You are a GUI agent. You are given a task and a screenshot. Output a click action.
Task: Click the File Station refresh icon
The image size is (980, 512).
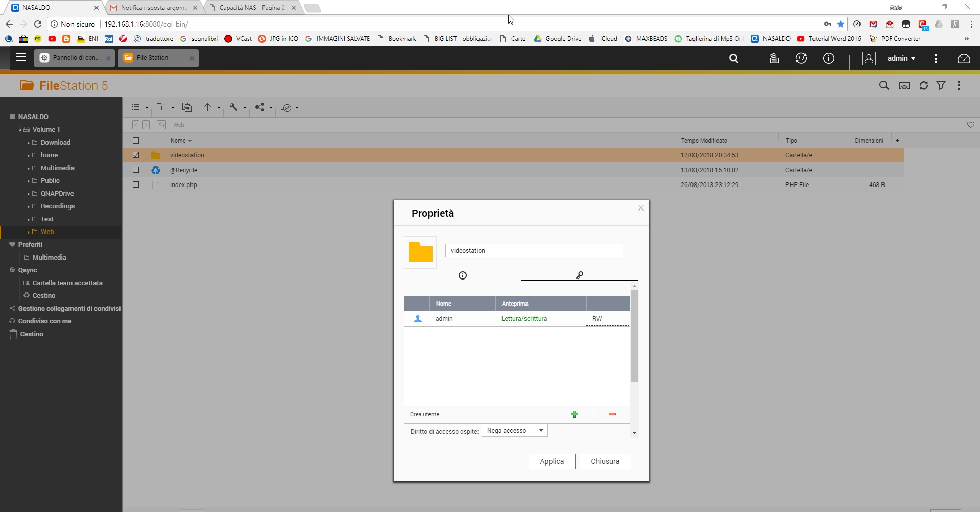pyautogui.click(x=923, y=86)
